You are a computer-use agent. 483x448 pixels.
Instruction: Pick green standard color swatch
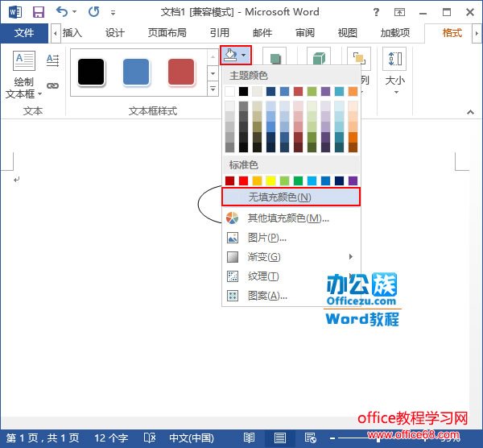click(x=298, y=180)
